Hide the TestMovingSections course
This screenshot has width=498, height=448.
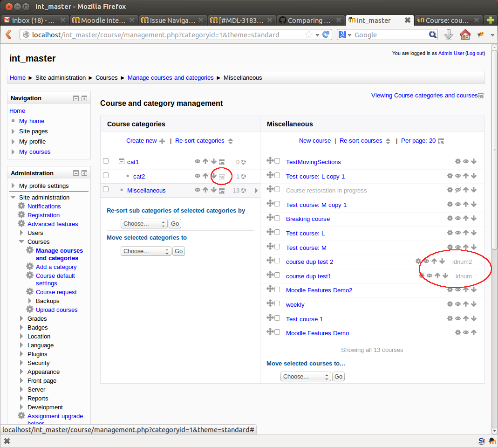pyautogui.click(x=465, y=161)
